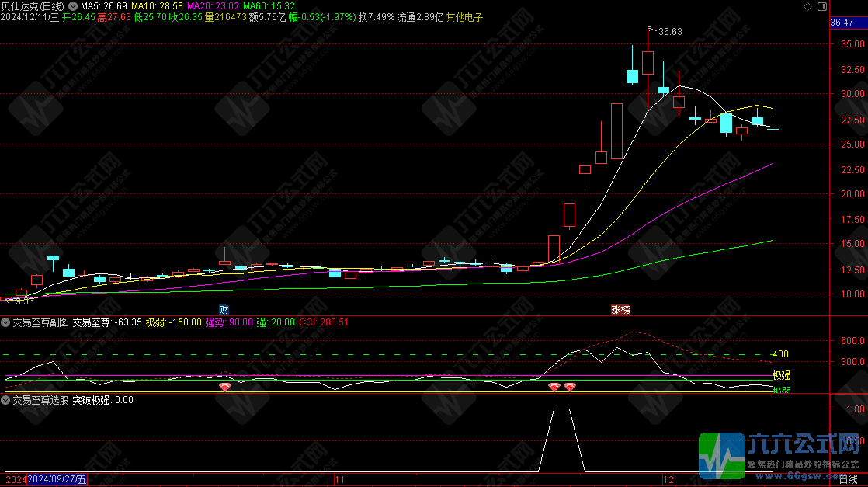Click the lone red gem signal icon
The height and width of the screenshot is (487, 868).
point(225,386)
